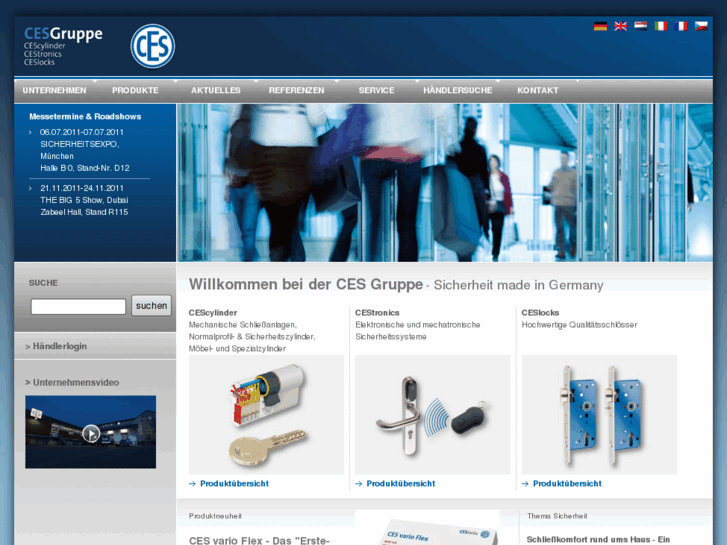727x545 pixels.
Task: Select the Dutch flag language icon
Action: point(640,26)
